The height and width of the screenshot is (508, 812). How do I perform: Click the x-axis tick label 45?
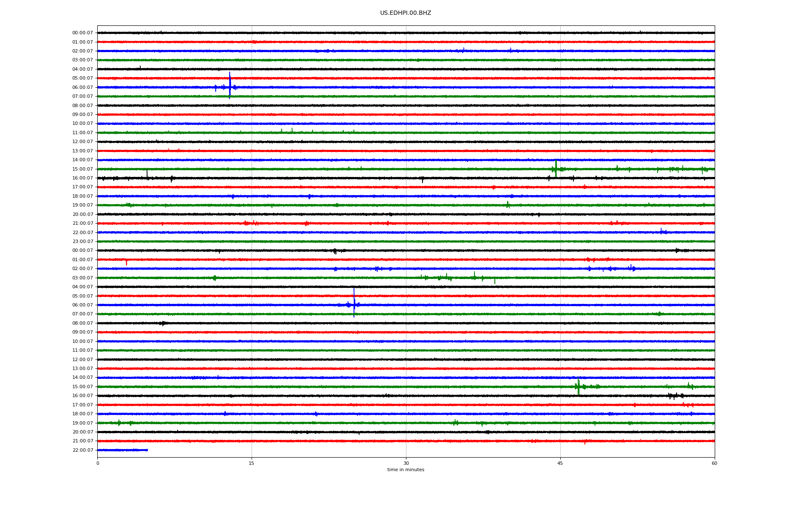(560, 463)
